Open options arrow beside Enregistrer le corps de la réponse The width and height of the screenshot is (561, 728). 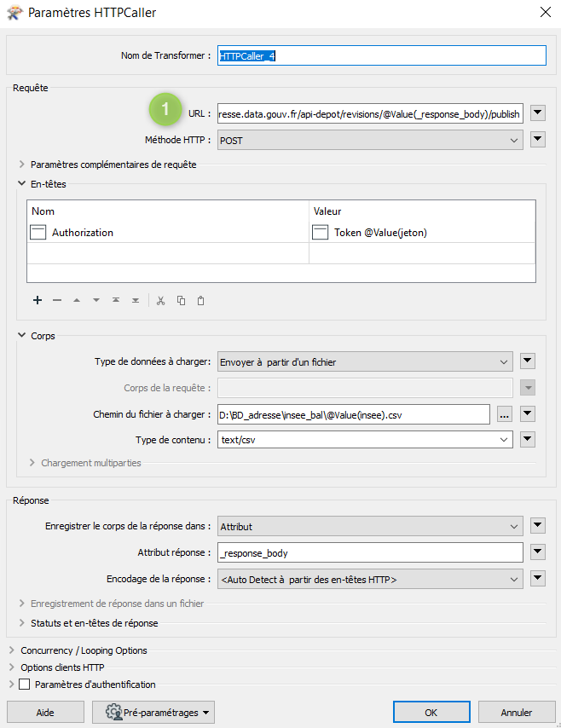pyautogui.click(x=538, y=526)
